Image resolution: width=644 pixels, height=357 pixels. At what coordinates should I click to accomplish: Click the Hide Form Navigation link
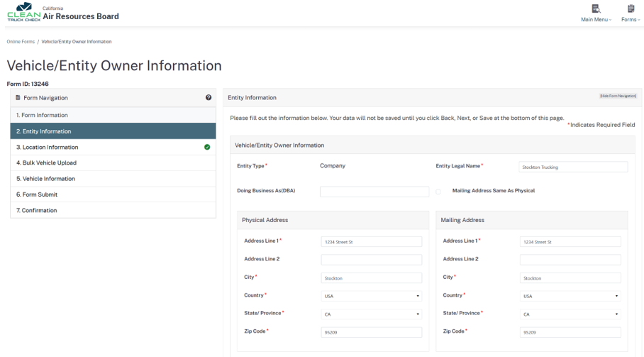pyautogui.click(x=618, y=96)
